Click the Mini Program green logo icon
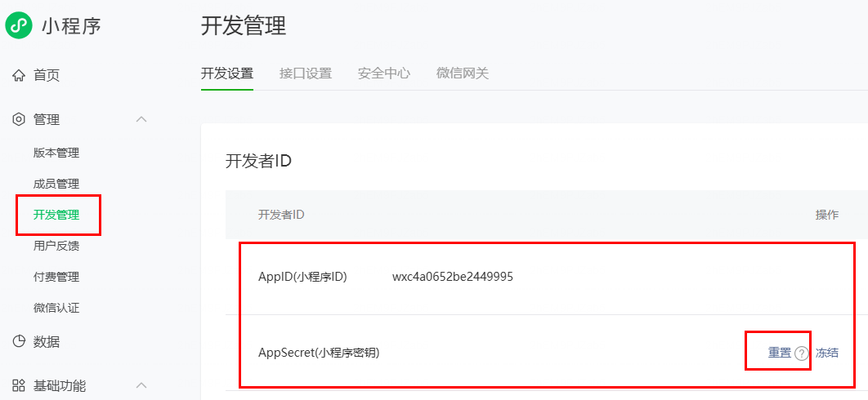The width and height of the screenshot is (868, 400). click(x=19, y=25)
